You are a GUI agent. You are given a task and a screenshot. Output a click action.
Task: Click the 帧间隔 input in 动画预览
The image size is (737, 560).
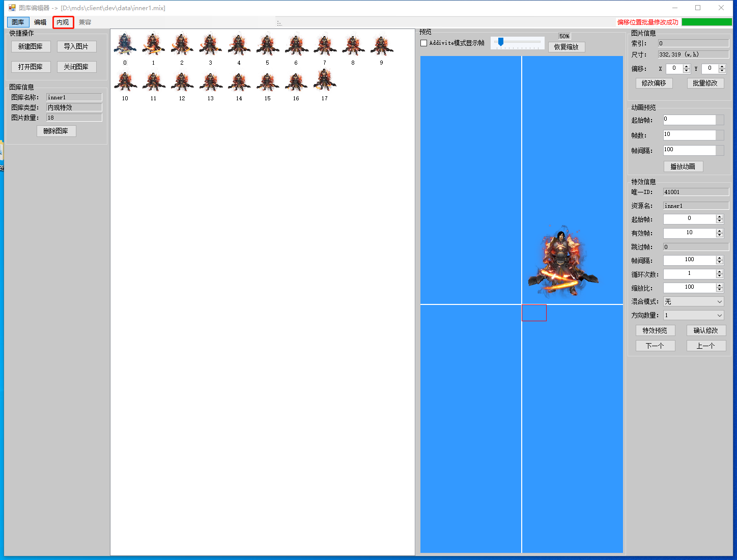pos(689,150)
